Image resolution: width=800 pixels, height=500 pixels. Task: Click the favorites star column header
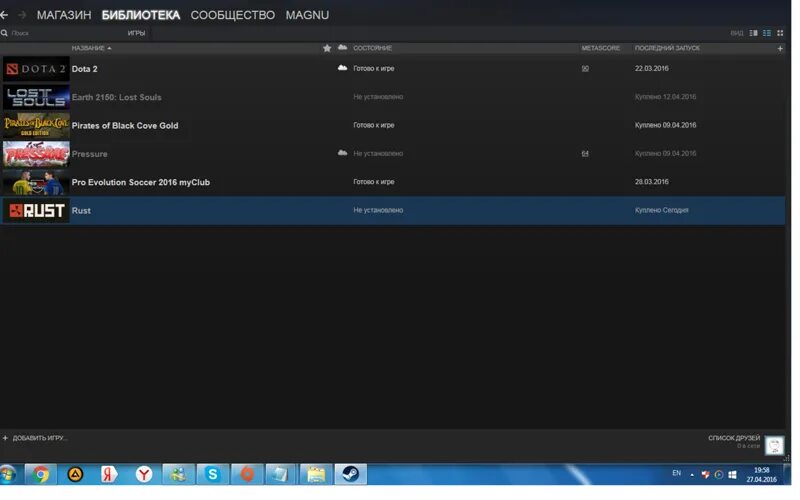pos(327,48)
